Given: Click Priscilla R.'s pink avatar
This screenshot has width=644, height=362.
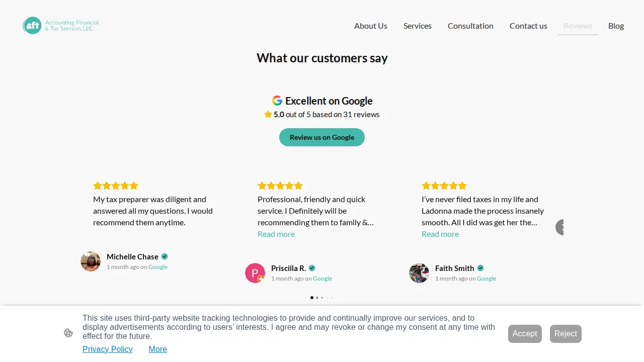Looking at the screenshot, I should [x=255, y=273].
